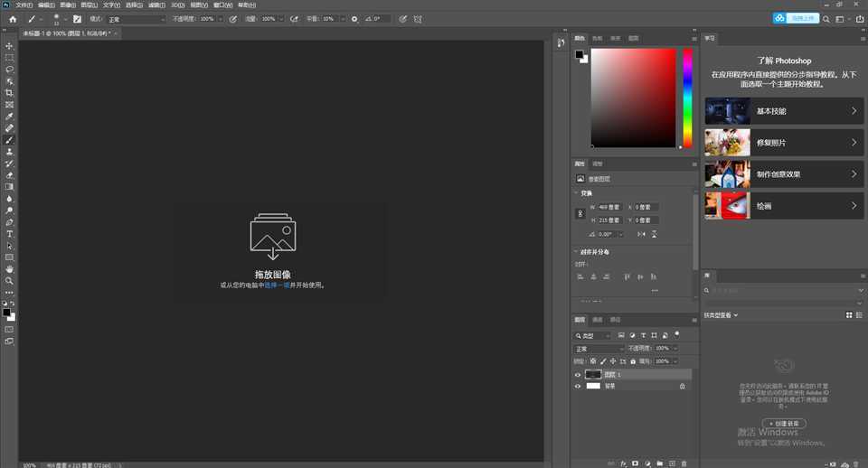
Task: Open the 3D menu
Action: point(177,5)
